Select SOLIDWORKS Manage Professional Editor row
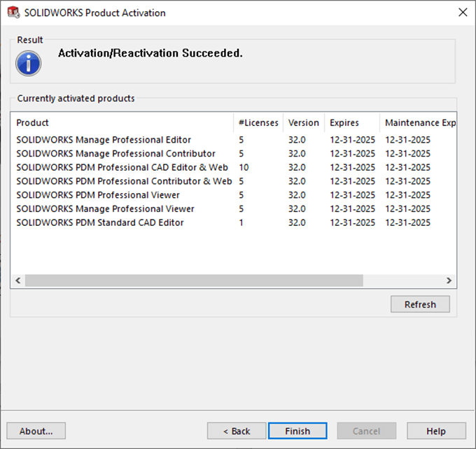 click(104, 140)
